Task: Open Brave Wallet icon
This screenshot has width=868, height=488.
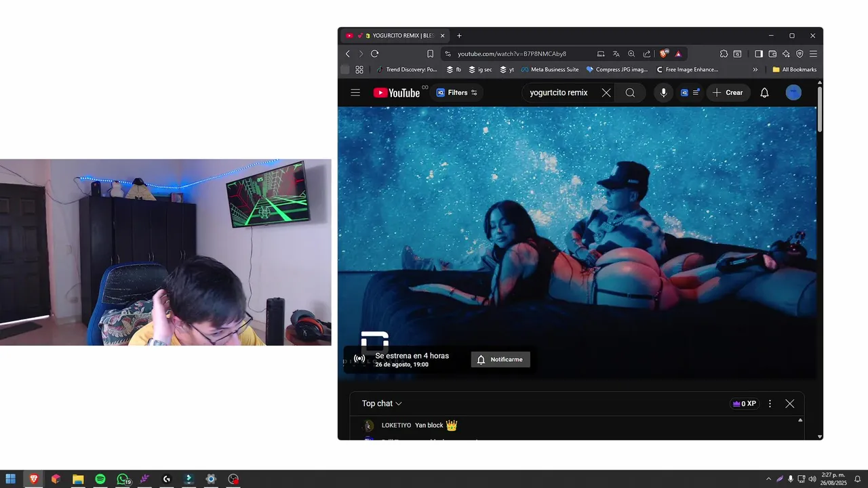Action: tap(772, 54)
